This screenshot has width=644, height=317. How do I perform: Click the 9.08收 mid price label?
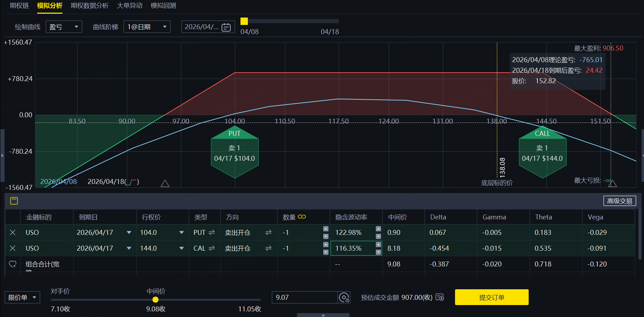point(156,309)
